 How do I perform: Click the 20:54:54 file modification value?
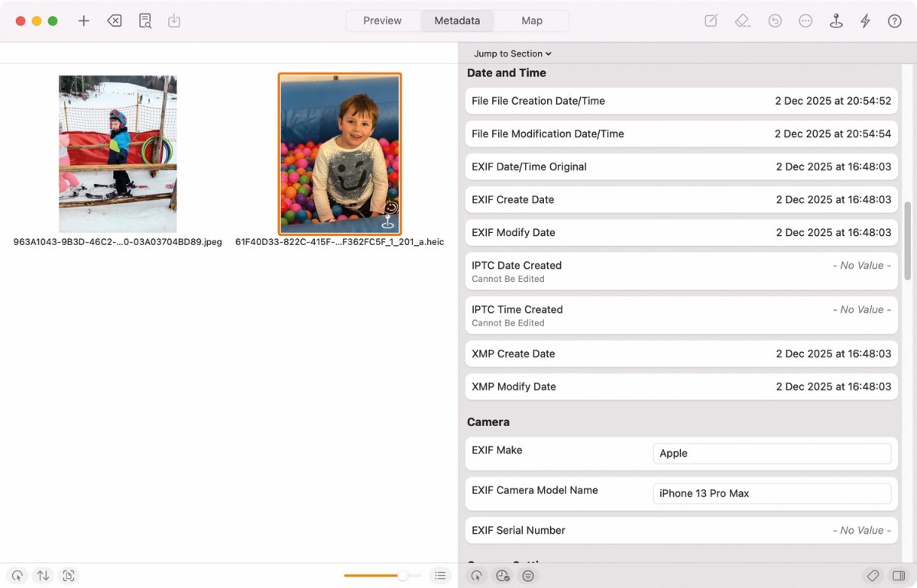pyautogui.click(x=833, y=134)
